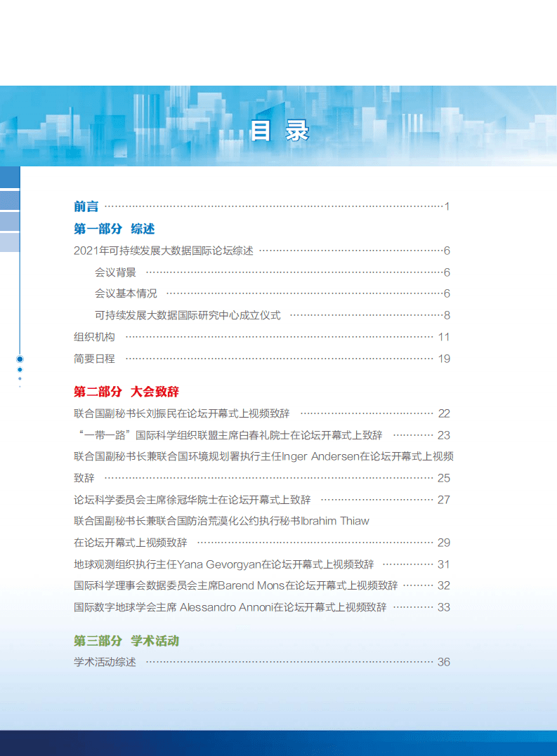Screen dimensions: 557x756
Task: Click page number 11 beside 组织机构
Action: pos(444,337)
